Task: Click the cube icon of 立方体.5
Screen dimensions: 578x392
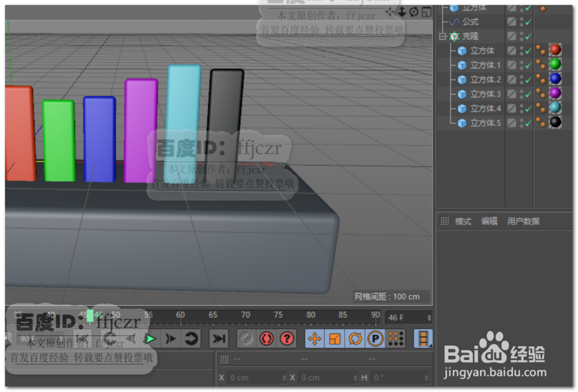Action: tap(462, 123)
